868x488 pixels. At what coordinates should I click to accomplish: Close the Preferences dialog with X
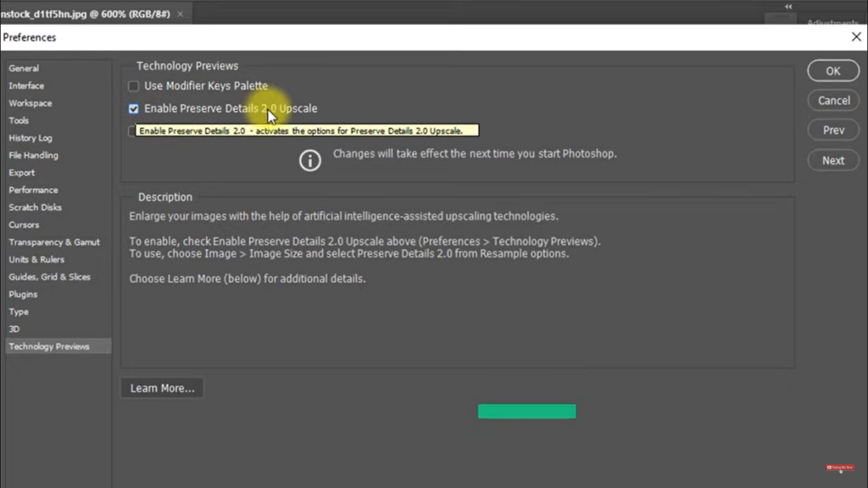click(x=855, y=37)
